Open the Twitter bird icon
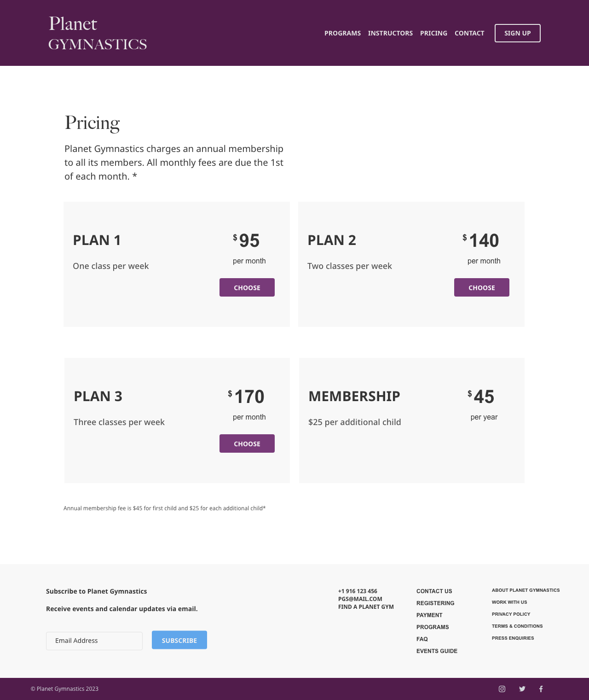This screenshot has height=700, width=589. 522,689
